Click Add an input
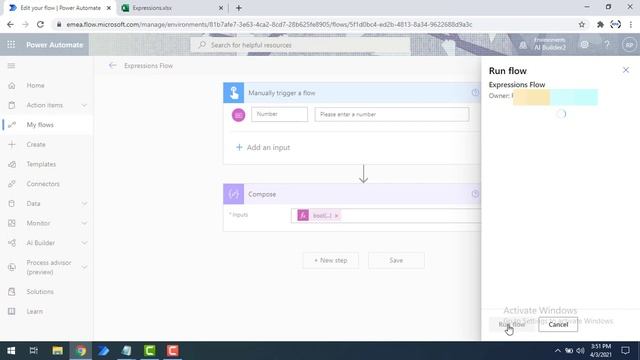The width and height of the screenshot is (640, 360). click(x=263, y=147)
